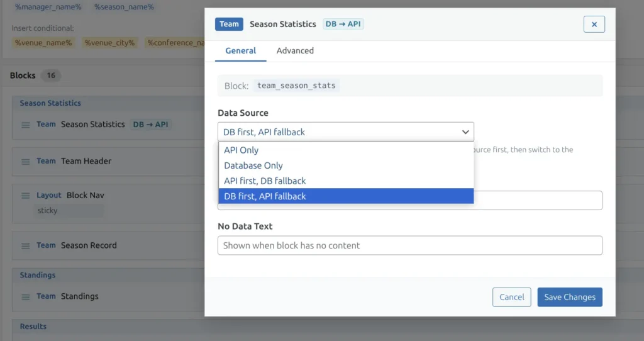This screenshot has height=341, width=644.
Task: Grab the drag handle of Team Standings block
Action: coord(25,297)
